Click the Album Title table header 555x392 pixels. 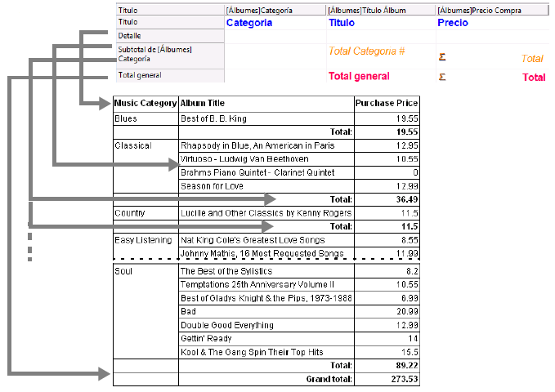(203, 104)
